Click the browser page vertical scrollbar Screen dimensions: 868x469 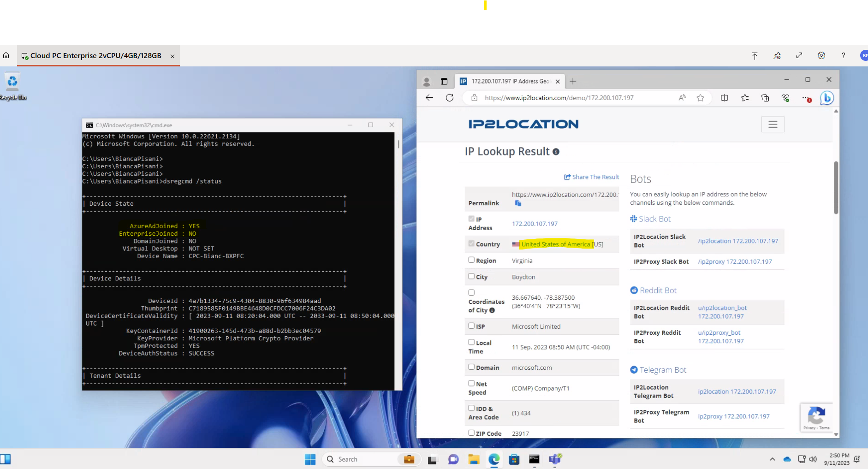pos(836,187)
